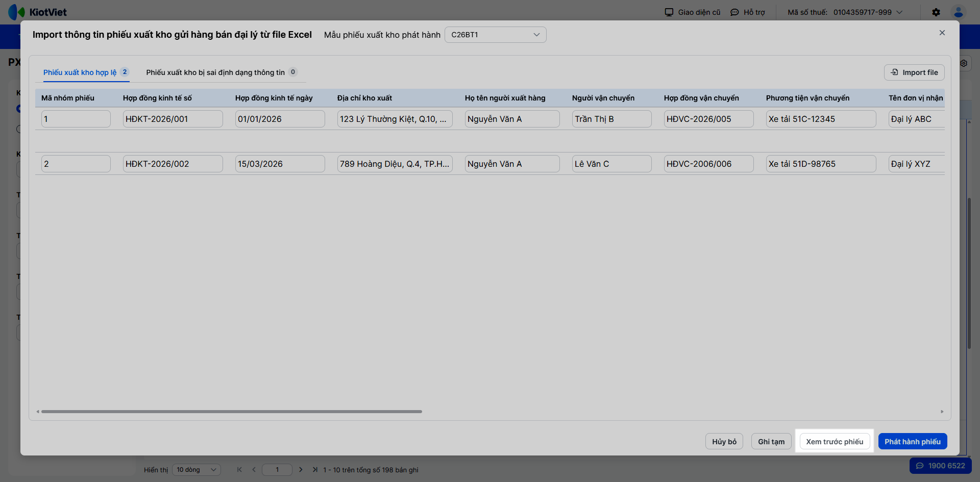Edit the Đại lý ABC field
Viewport: 980px width, 482px height.
pos(917,119)
